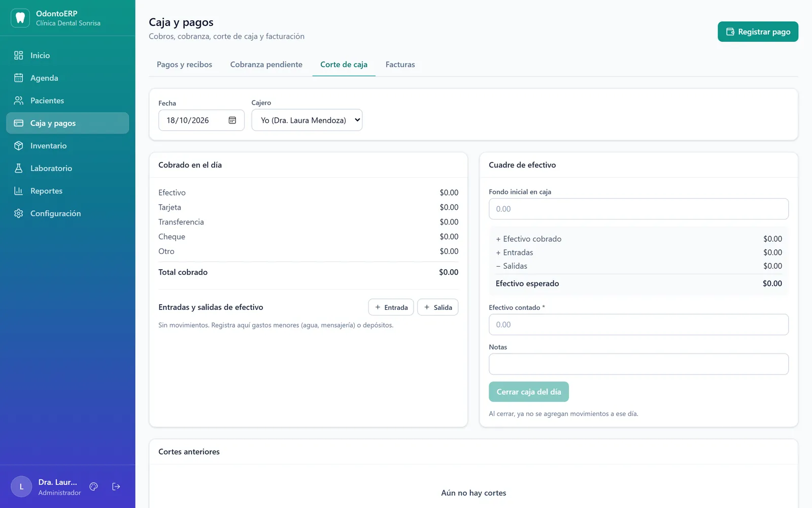Click the Tarjeta row label
This screenshot has width=812, height=508.
click(x=170, y=207)
